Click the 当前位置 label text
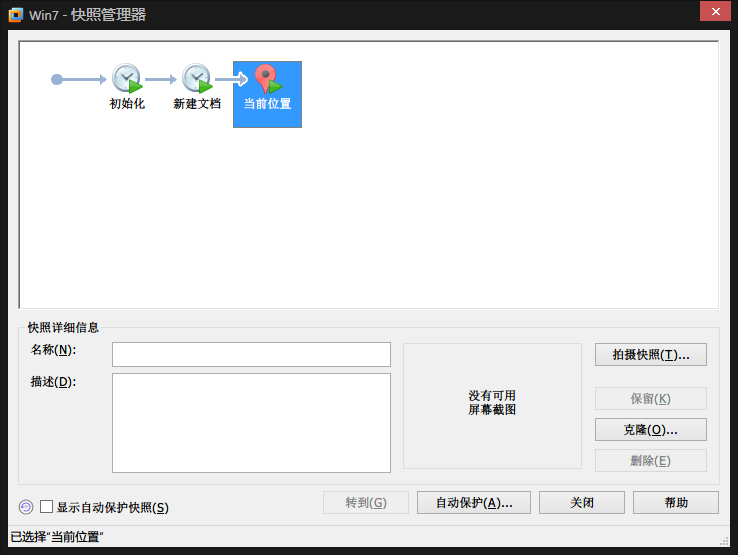 click(267, 104)
